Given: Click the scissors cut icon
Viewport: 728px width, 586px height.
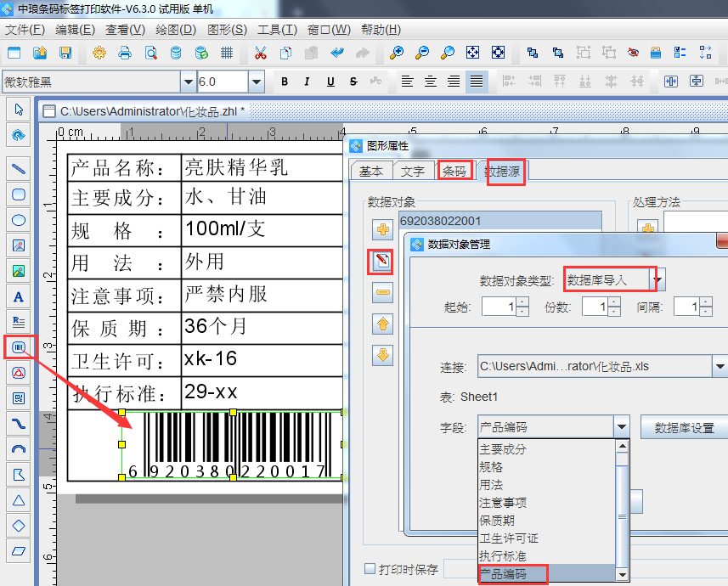Looking at the screenshot, I should pyautogui.click(x=260, y=53).
